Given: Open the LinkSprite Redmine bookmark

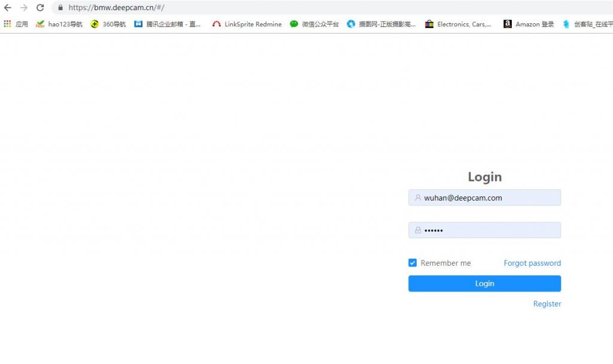Looking at the screenshot, I should coord(247,25).
